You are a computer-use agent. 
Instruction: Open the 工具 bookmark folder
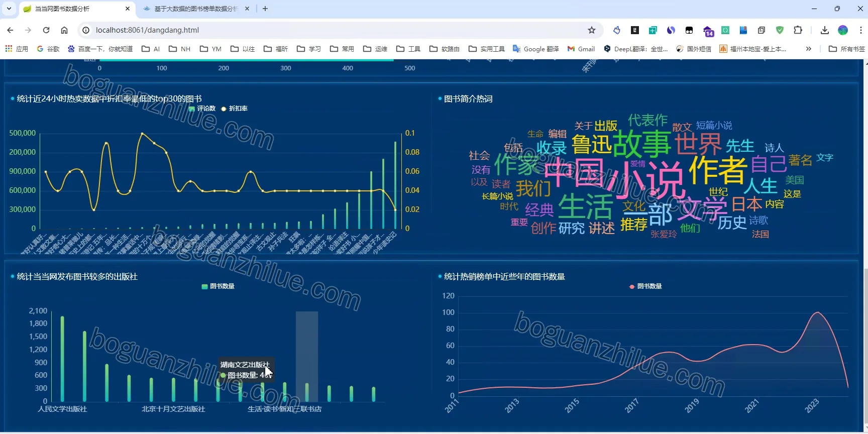408,49
